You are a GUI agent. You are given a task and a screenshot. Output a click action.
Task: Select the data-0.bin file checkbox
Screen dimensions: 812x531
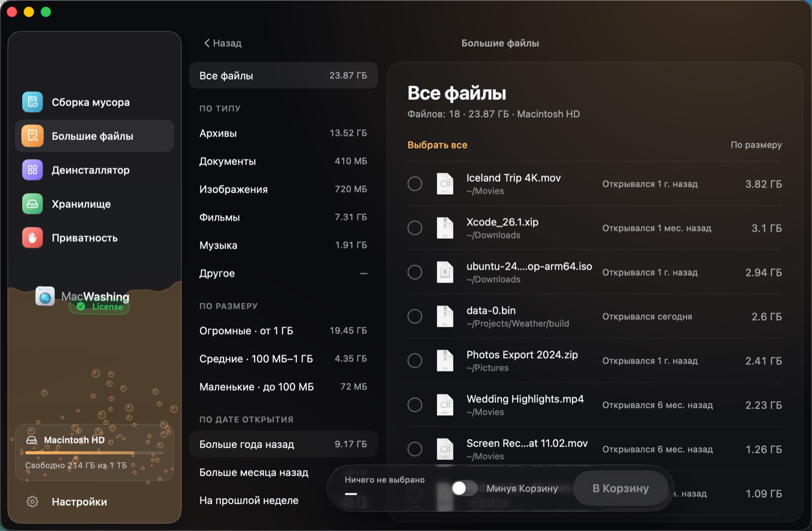tap(415, 316)
